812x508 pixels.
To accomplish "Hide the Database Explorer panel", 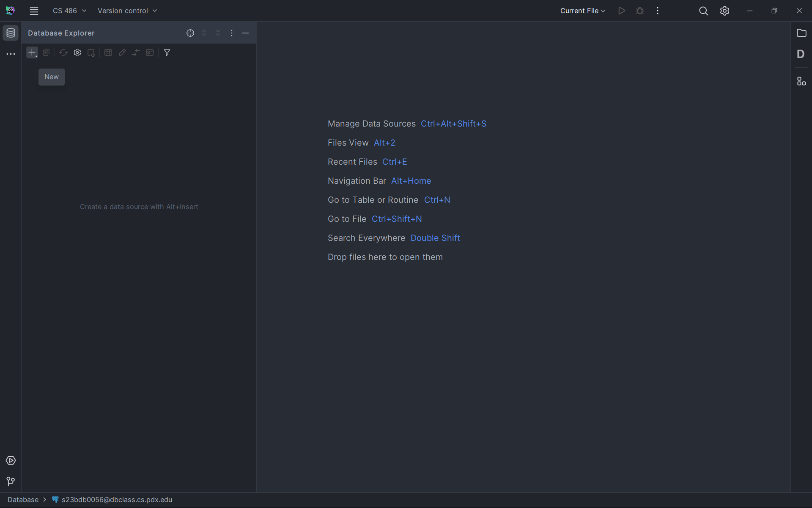I will (x=245, y=33).
